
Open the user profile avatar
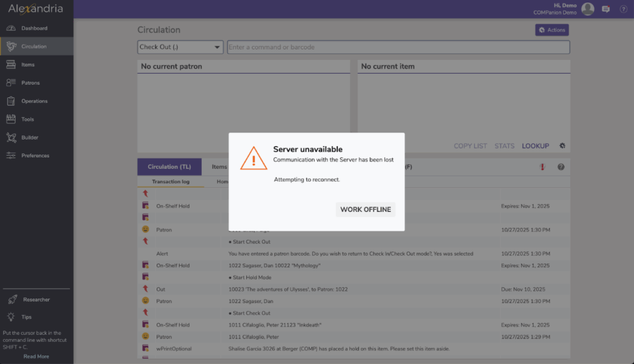588,9
